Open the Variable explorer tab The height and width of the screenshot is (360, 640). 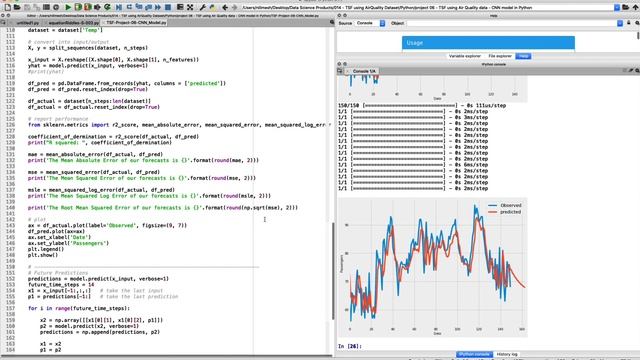coord(464,56)
